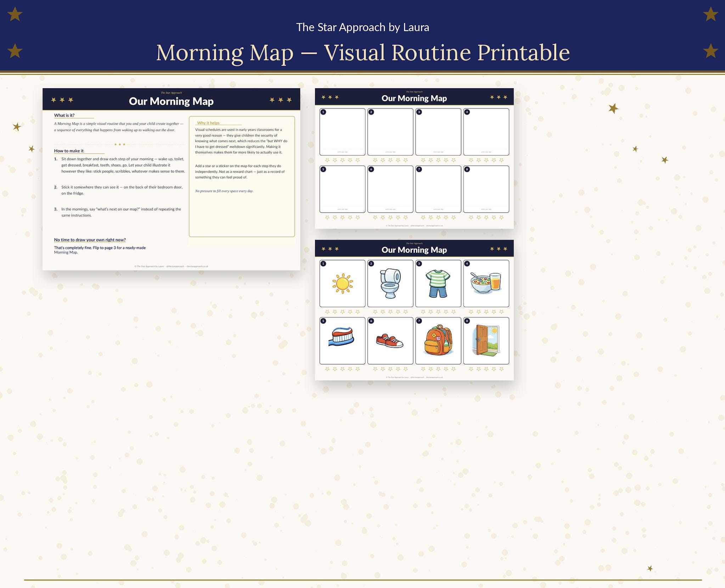This screenshot has width=725, height=588.
Task: Click blank drawing box 3 on the empty map
Action: coord(438,132)
